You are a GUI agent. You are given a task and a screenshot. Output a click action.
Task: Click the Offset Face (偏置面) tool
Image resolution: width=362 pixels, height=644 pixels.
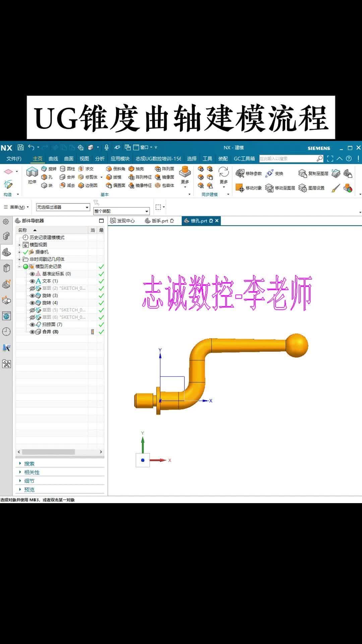(116, 185)
